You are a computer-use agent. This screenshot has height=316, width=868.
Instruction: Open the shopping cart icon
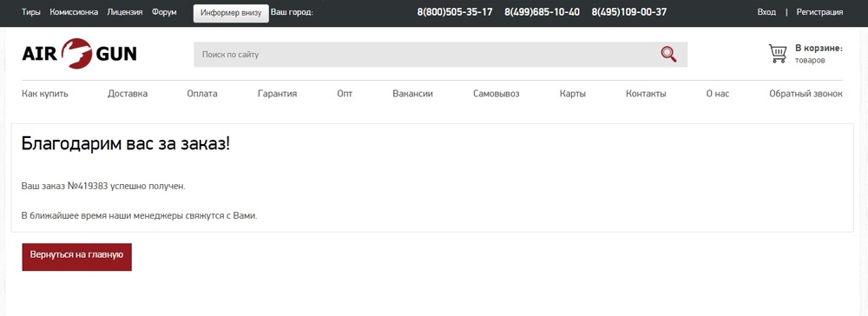point(778,54)
